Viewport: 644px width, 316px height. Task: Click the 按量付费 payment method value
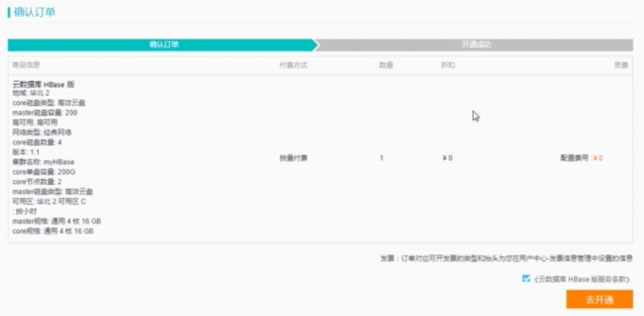(x=293, y=158)
